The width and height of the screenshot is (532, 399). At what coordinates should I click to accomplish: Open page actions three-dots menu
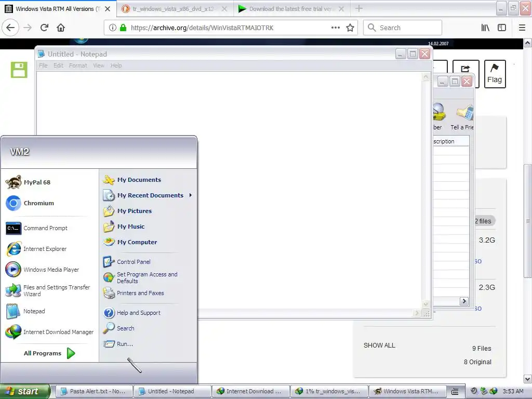(335, 28)
